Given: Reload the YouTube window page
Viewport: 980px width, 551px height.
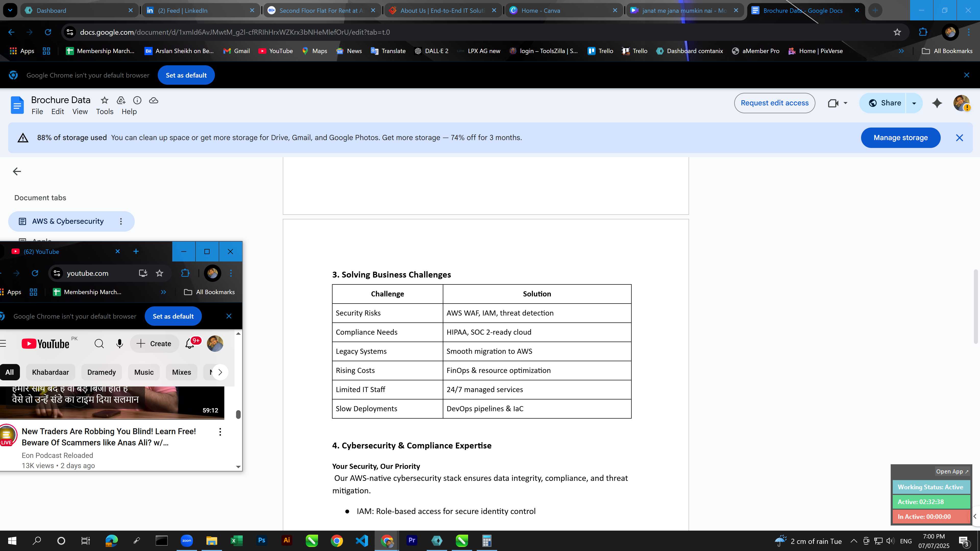Looking at the screenshot, I should click(x=35, y=273).
